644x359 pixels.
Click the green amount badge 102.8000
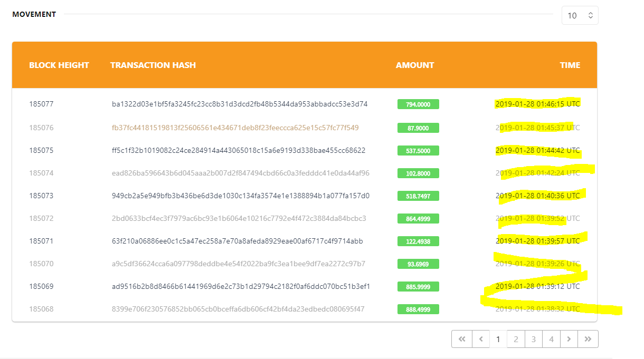(418, 173)
